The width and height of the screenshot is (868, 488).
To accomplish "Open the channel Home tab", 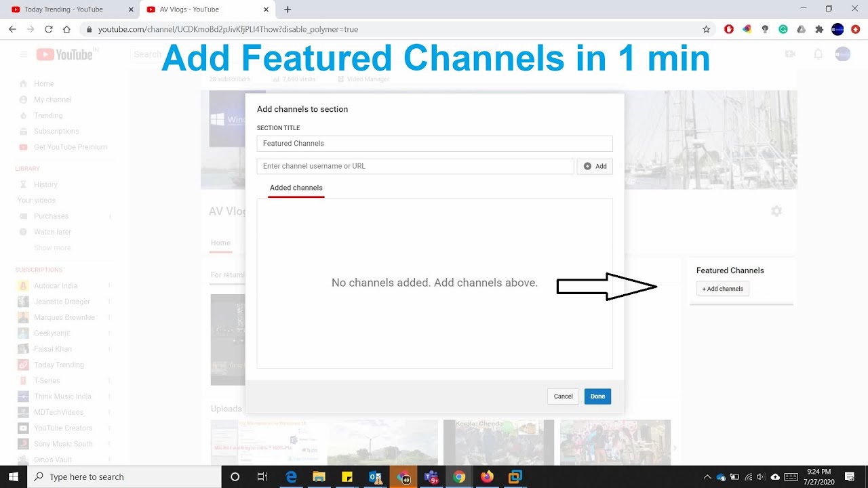I will [220, 243].
